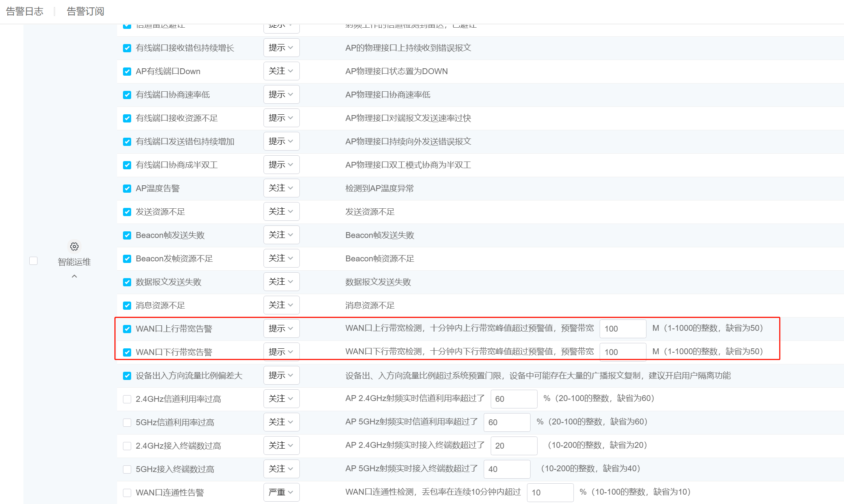Open severity dropdown for WAN口连通性告警
This screenshot has height=504, width=844.
click(x=281, y=492)
